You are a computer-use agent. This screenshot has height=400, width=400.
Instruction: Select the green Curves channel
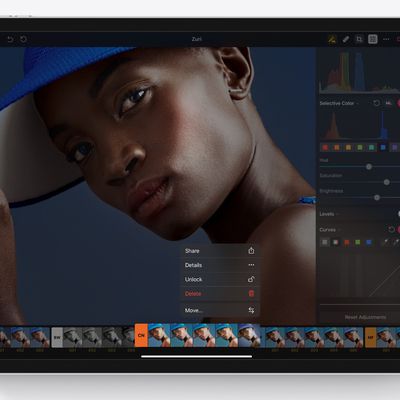click(358, 242)
